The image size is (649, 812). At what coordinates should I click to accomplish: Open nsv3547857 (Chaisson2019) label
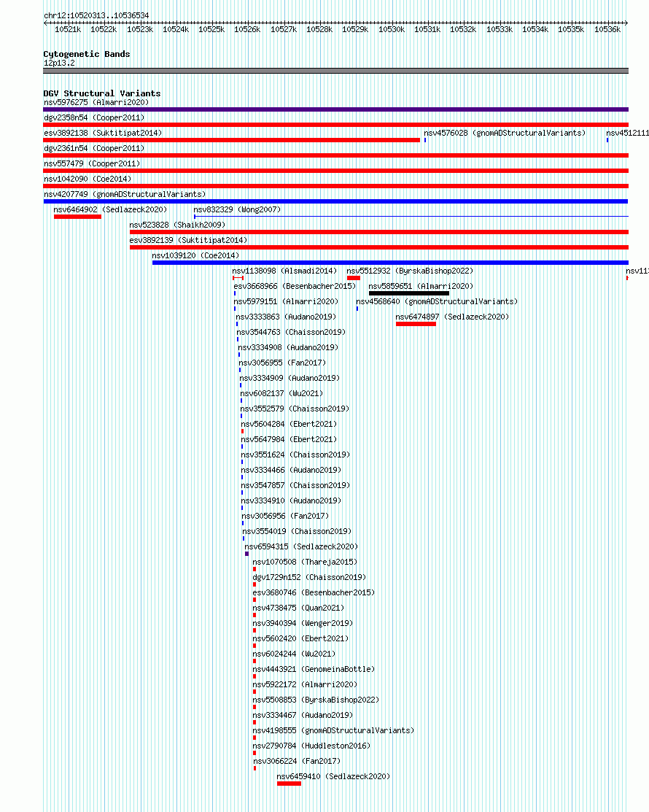tap(295, 485)
